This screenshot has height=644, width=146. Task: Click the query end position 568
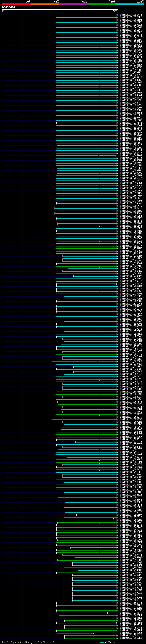coord(115,11)
